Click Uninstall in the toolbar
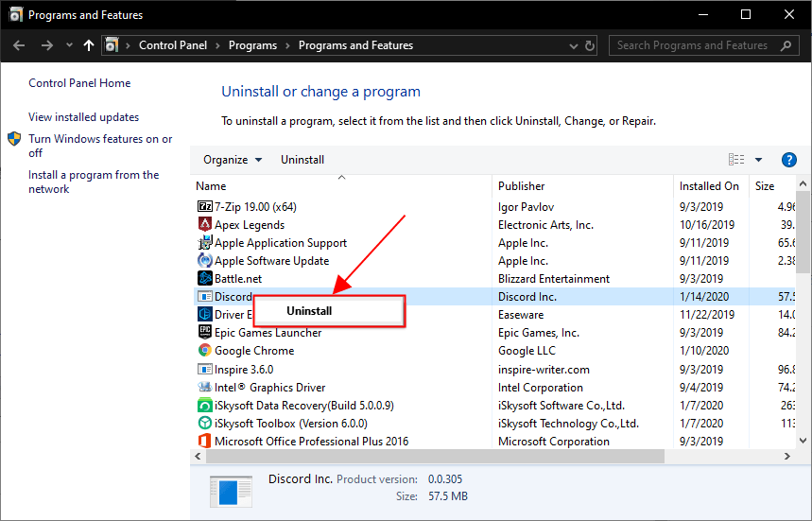The height and width of the screenshot is (521, 812). click(302, 160)
